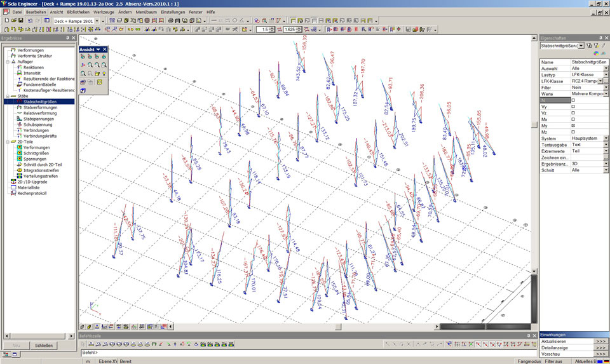Uncheck the My component checkbox
This screenshot has width=610, height=364.
click(573, 126)
